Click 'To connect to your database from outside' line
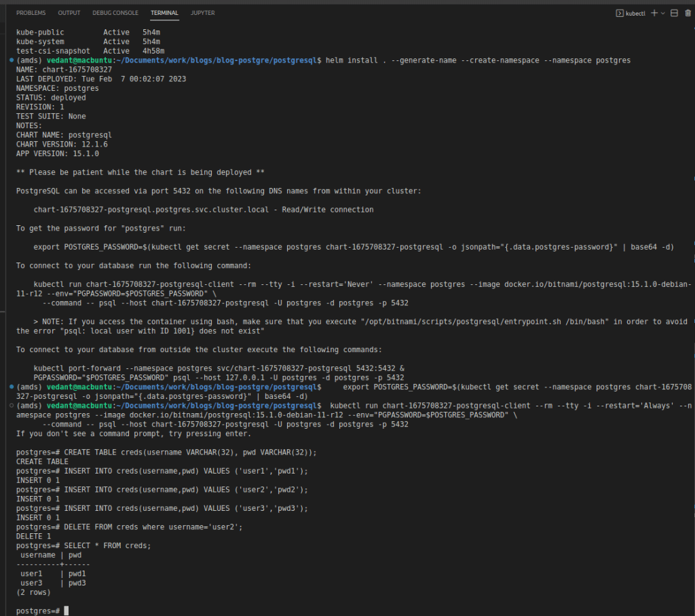 point(199,349)
